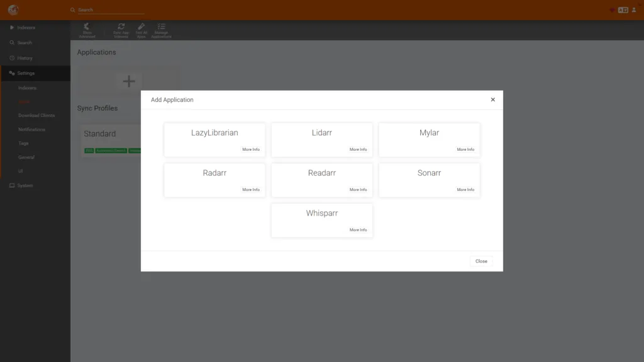644x362 pixels.
Task: Toggle Show Advanced settings in the toolbar
Action: coord(87,30)
